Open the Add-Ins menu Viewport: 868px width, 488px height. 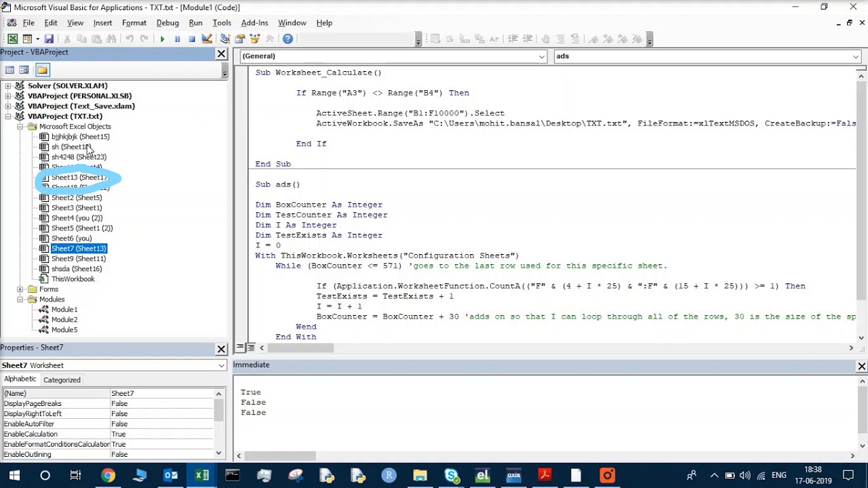[x=254, y=22]
